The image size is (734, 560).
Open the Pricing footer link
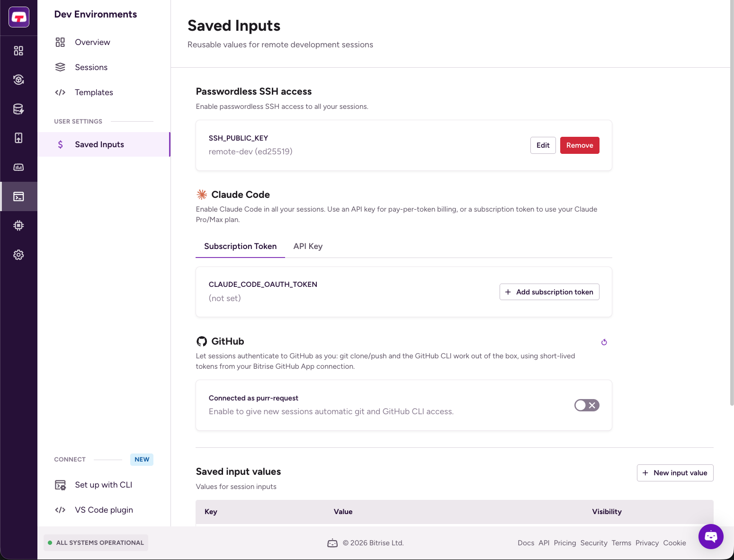point(565,543)
